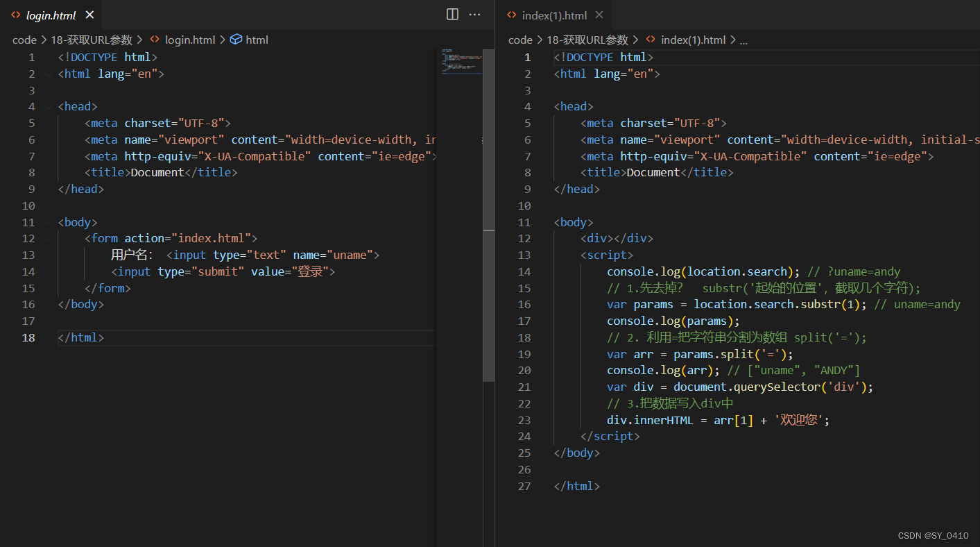Click 'index.html' form action value in login.html
Image resolution: width=980 pixels, height=547 pixels.
click(212, 238)
